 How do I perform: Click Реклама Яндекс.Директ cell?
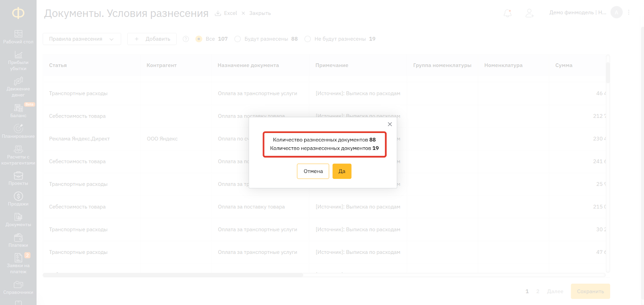(79, 139)
